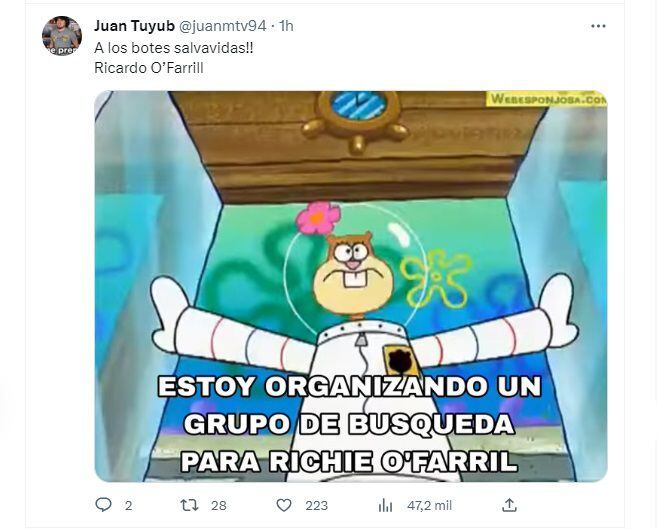
Task: Click the like count 223
Action: point(316,506)
